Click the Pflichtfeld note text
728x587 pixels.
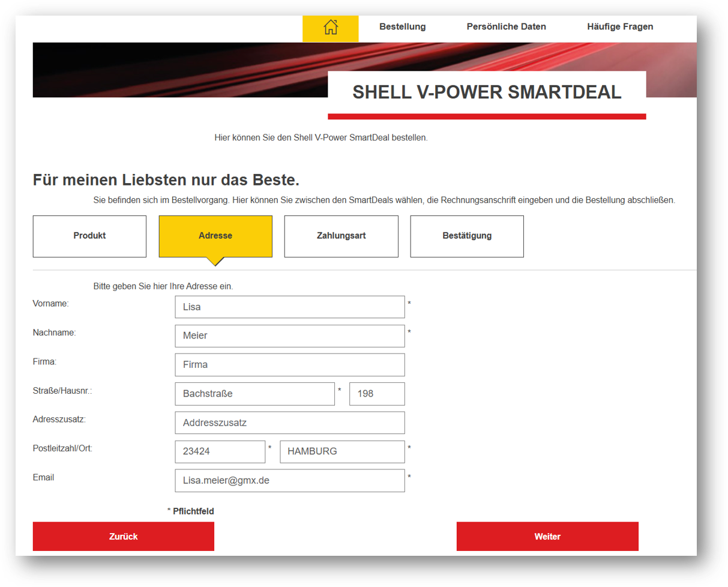(x=193, y=511)
